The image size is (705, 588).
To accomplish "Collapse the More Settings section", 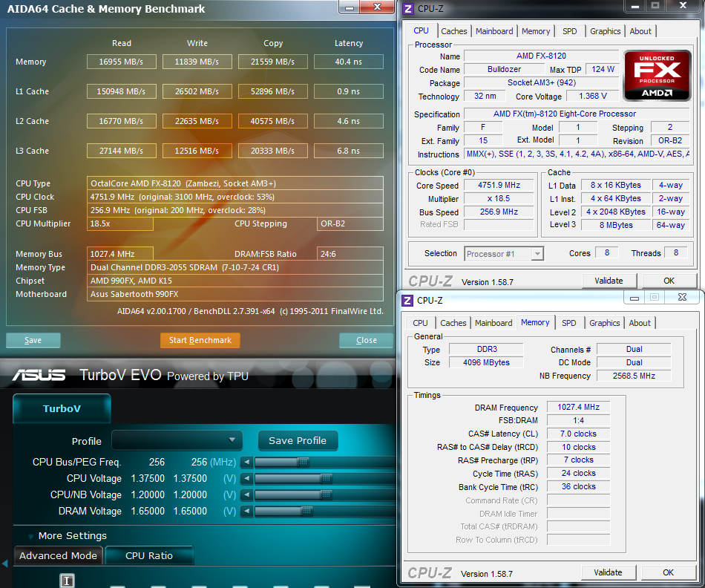I will 30,536.
